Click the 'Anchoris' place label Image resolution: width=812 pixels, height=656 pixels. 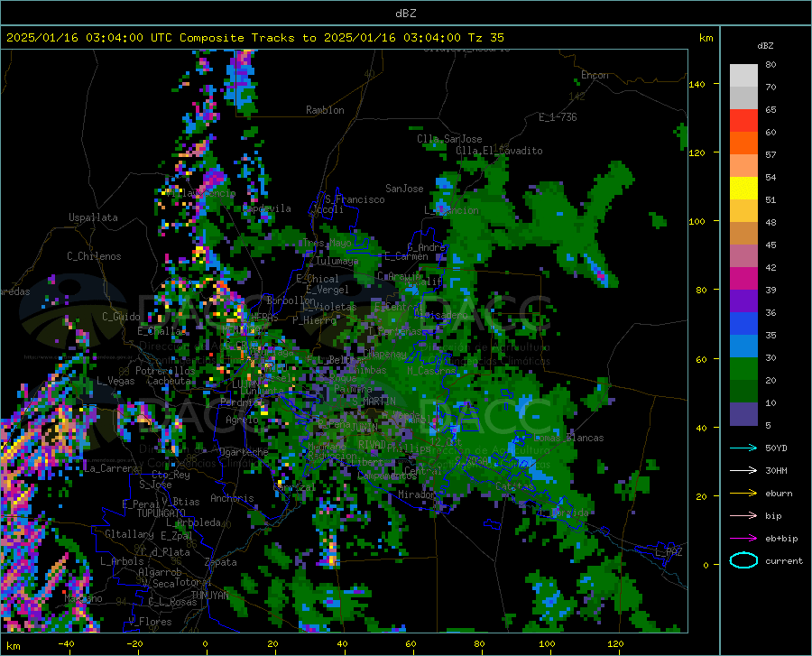pos(232,499)
